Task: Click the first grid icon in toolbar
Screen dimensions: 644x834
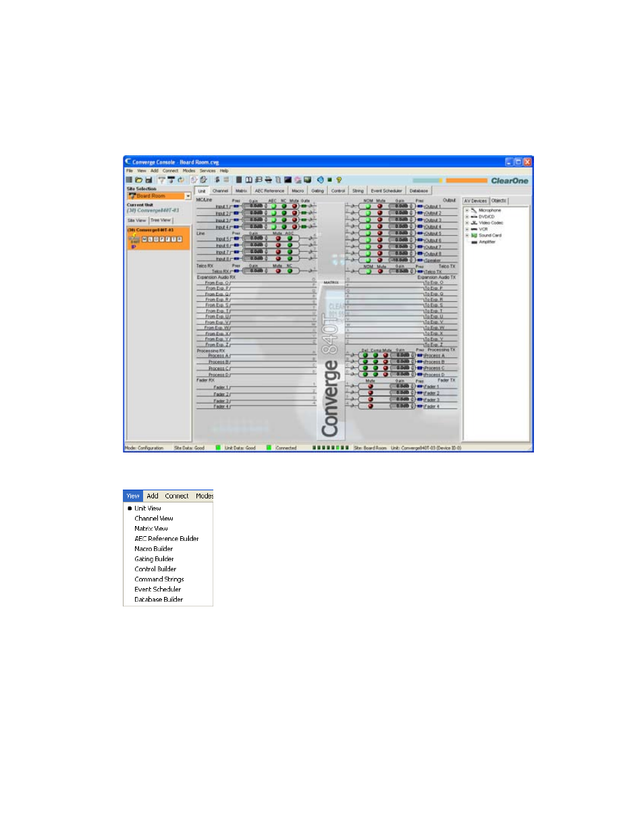Action: click(x=129, y=180)
